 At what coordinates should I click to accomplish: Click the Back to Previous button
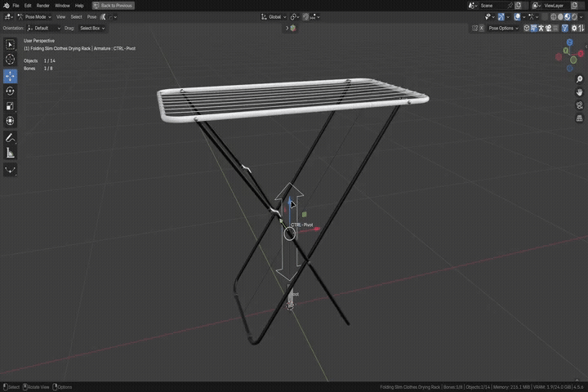pos(114,6)
